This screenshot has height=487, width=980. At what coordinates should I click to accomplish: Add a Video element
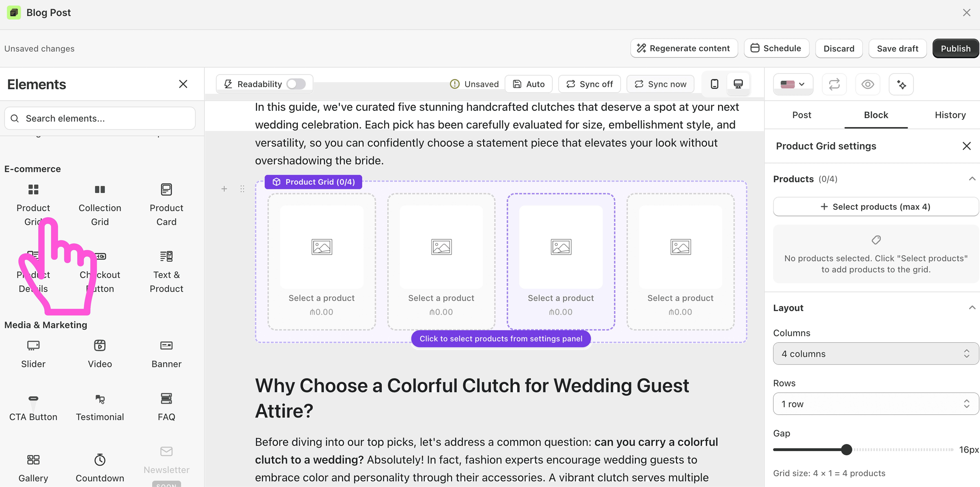pyautogui.click(x=100, y=354)
